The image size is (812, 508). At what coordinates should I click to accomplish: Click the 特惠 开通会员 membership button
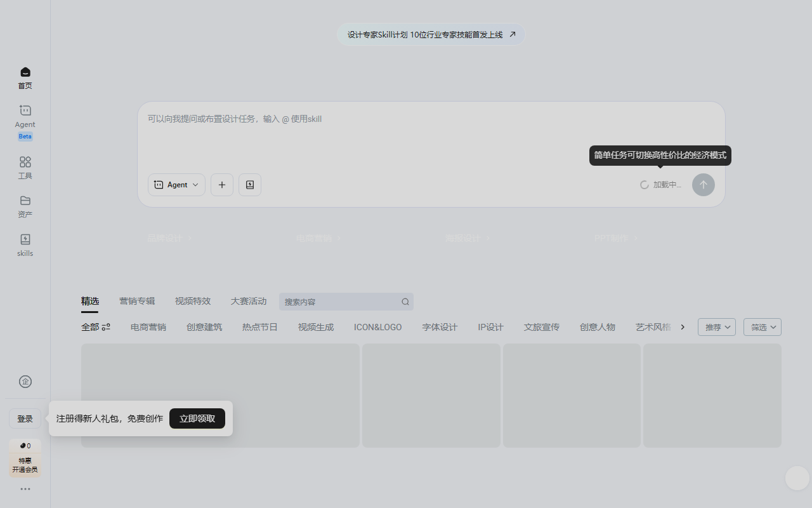pyautogui.click(x=25, y=465)
